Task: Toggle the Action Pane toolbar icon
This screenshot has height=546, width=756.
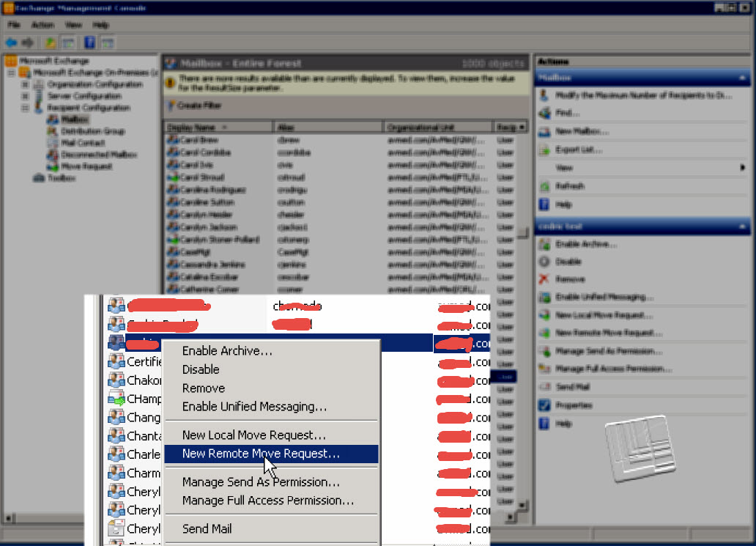Action: [x=108, y=43]
